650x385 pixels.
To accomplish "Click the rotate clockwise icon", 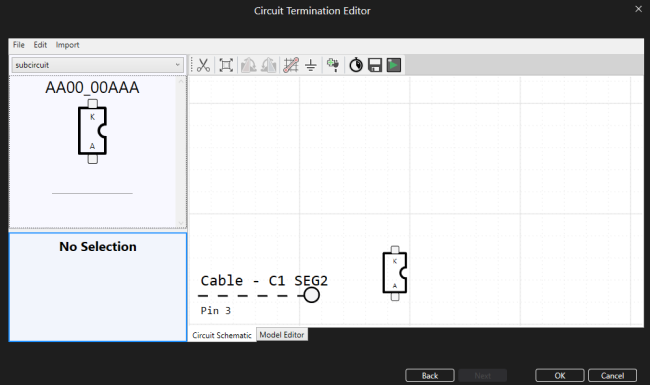I will (249, 65).
